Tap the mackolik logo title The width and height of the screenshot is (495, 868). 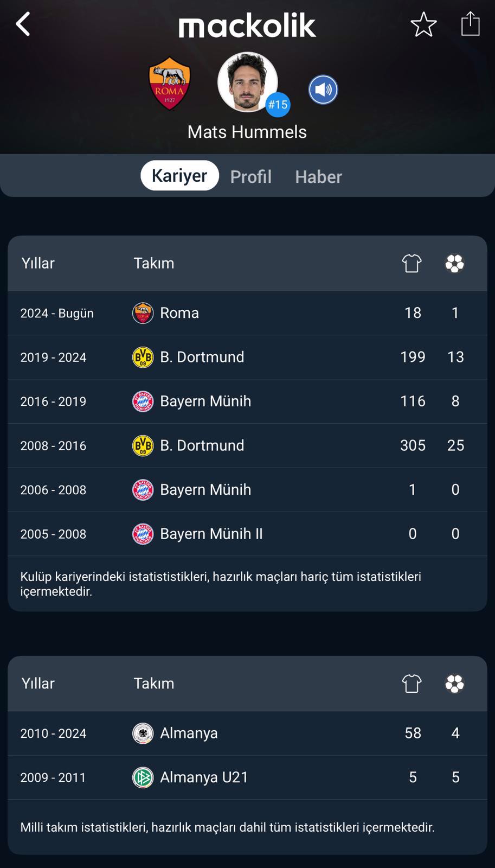[x=247, y=25]
